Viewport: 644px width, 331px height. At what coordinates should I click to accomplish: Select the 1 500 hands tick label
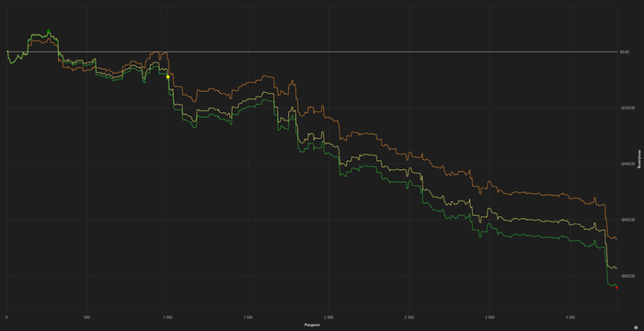click(x=247, y=317)
